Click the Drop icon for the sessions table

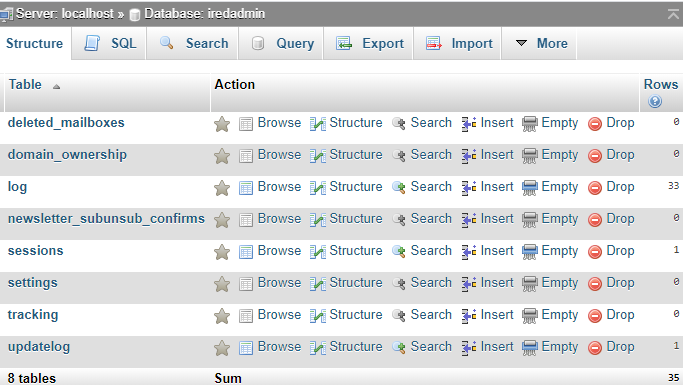pyautogui.click(x=595, y=252)
